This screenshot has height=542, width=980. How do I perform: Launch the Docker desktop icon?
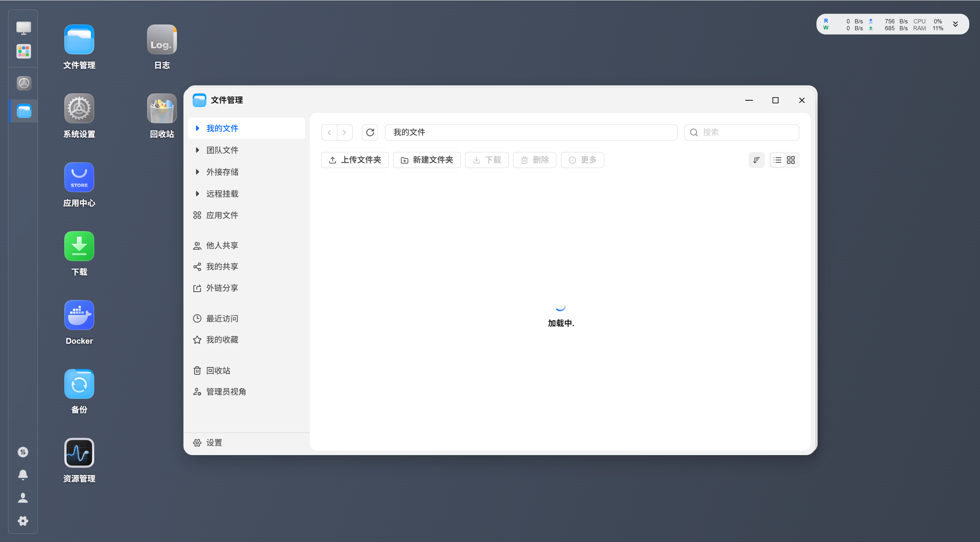point(79,315)
